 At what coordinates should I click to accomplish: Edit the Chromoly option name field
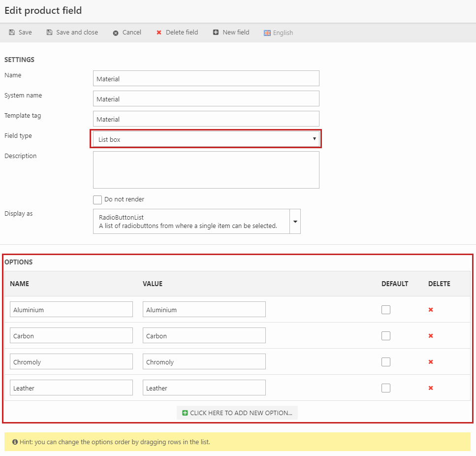[x=71, y=361]
